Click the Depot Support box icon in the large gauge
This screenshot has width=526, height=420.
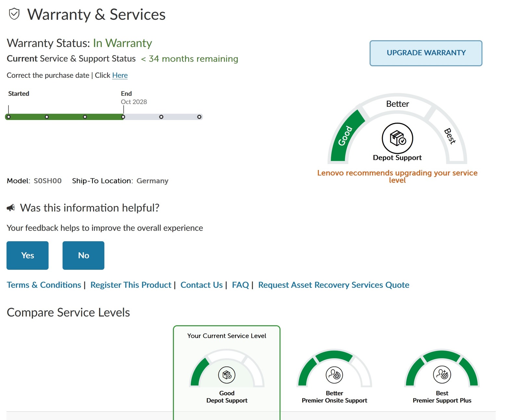pyautogui.click(x=397, y=138)
